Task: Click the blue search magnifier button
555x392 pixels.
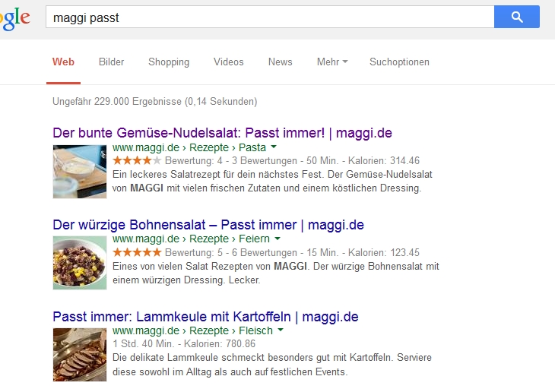Action: 517,17
